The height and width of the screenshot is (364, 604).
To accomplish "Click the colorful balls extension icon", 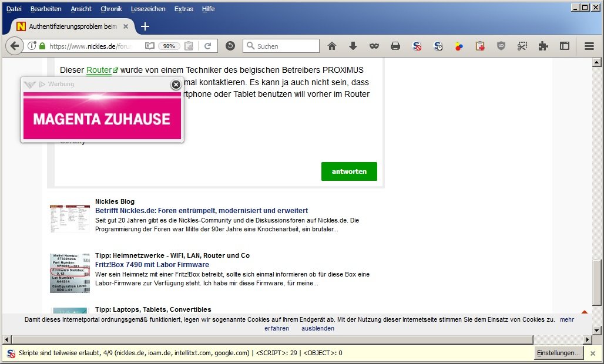I will point(459,46).
